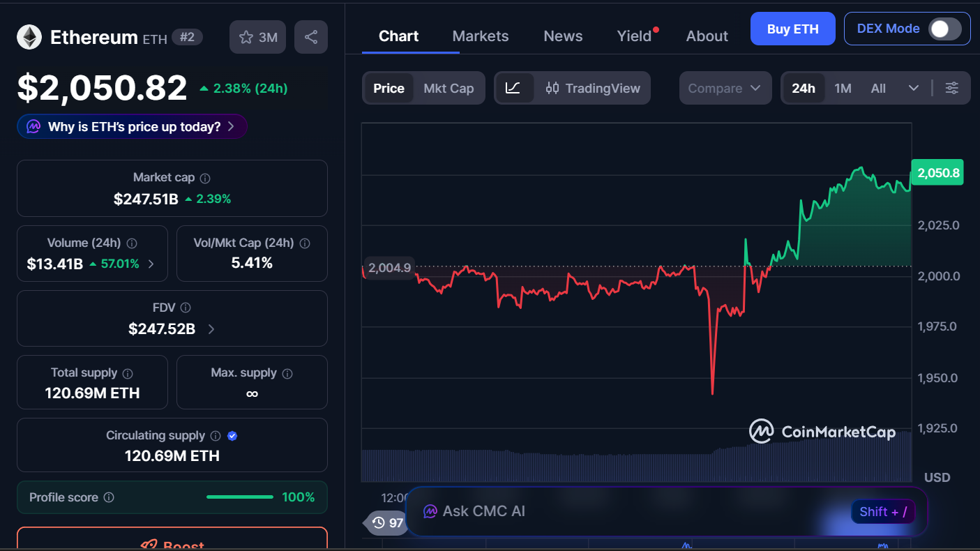Expand the timeframe chevron next to All
Image resolution: width=980 pixels, height=551 pixels.
(x=914, y=88)
